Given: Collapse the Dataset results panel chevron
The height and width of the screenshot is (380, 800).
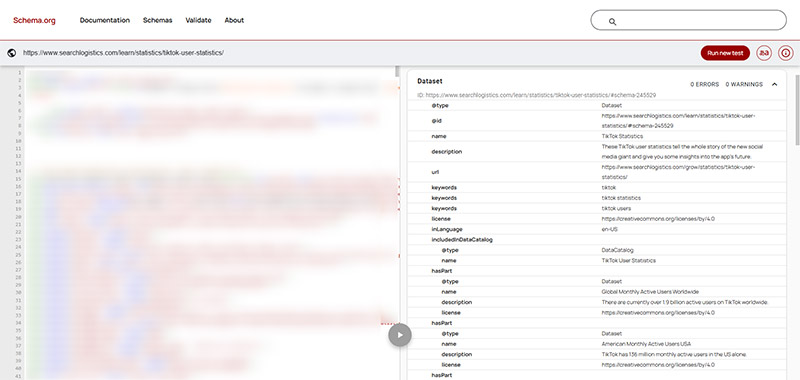Looking at the screenshot, I should (x=774, y=85).
